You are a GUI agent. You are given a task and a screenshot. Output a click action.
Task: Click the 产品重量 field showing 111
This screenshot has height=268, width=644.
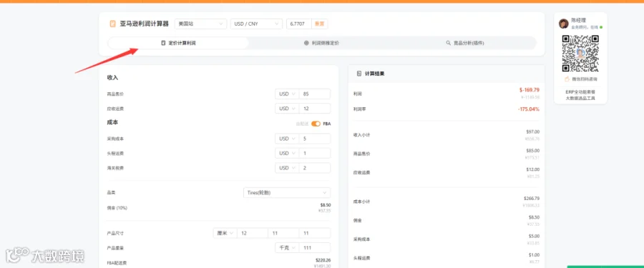click(x=315, y=248)
